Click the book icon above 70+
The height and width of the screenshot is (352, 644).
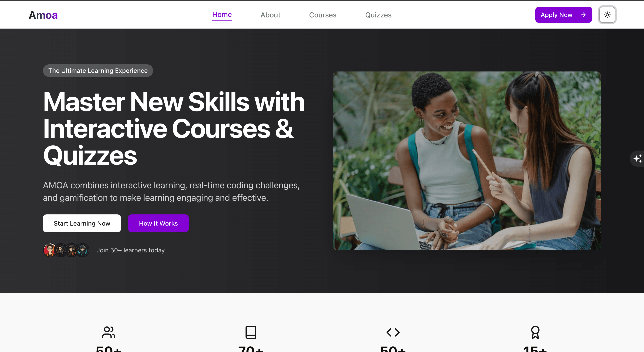[x=251, y=332]
